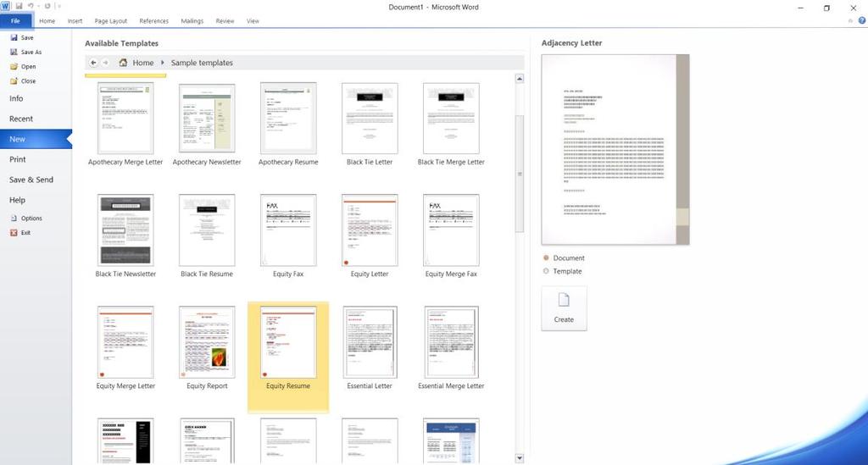
Task: Click the template list scrollbar thumb
Action: click(x=520, y=174)
